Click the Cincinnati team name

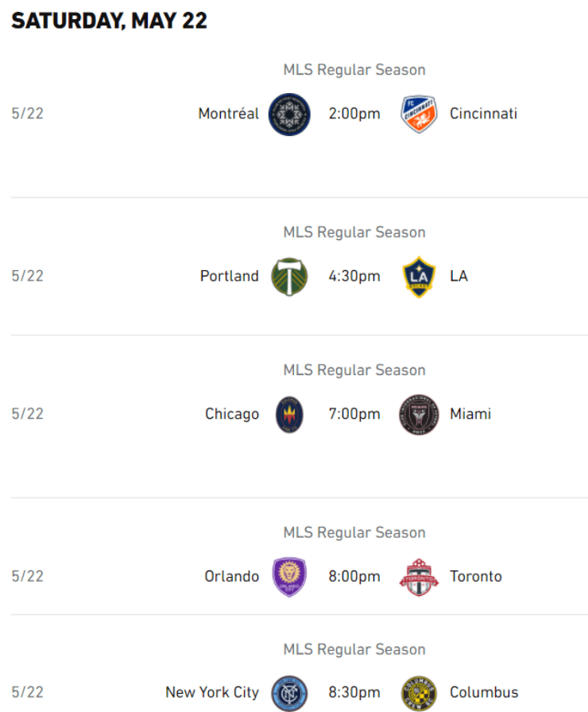483,114
